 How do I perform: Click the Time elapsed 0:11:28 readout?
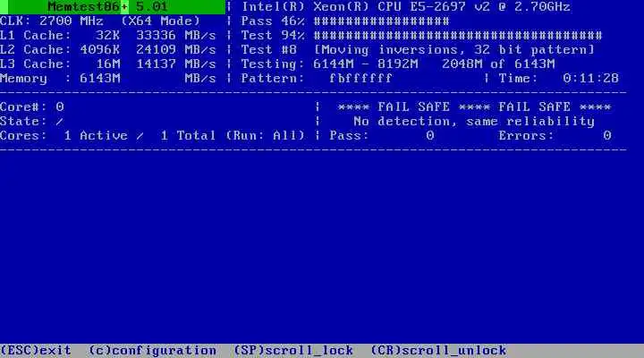pyautogui.click(x=591, y=78)
